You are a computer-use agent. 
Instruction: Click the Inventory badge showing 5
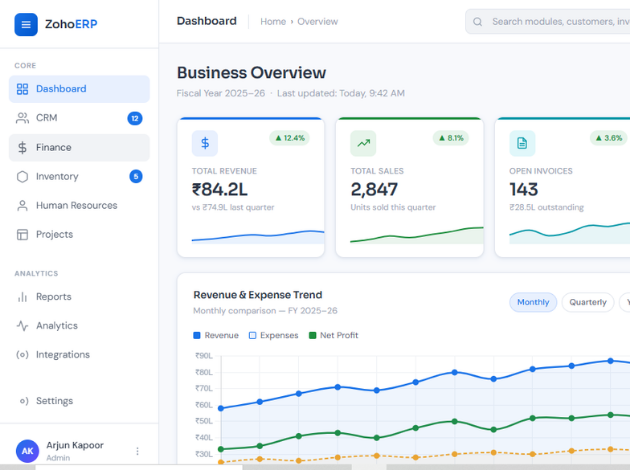136,176
